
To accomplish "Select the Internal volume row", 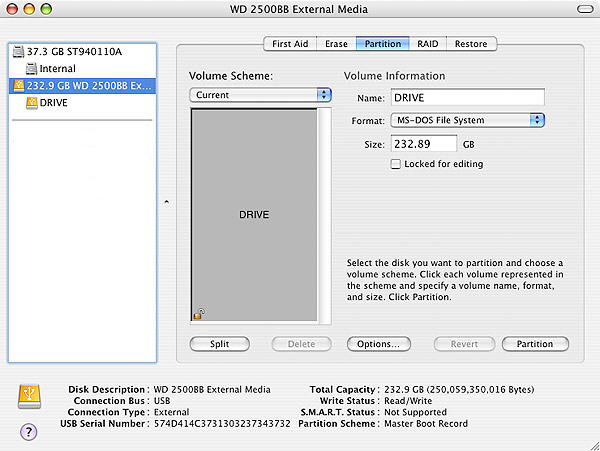I will (x=82, y=68).
